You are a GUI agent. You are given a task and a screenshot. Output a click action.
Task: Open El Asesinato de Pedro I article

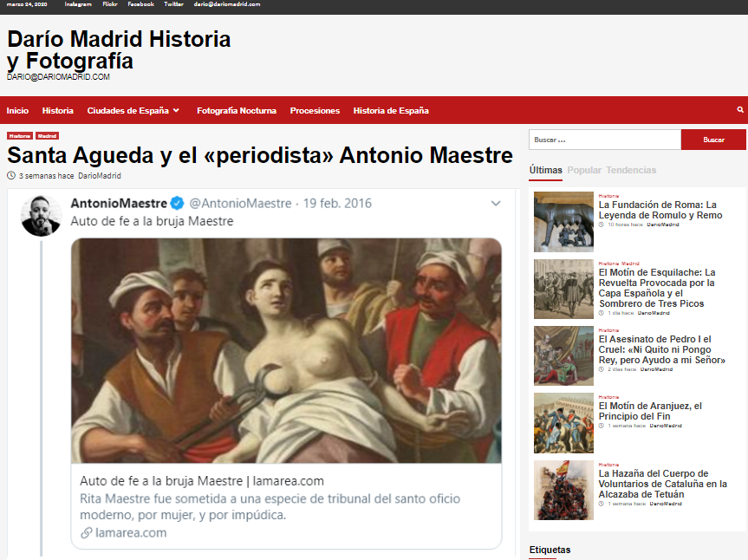[661, 349]
